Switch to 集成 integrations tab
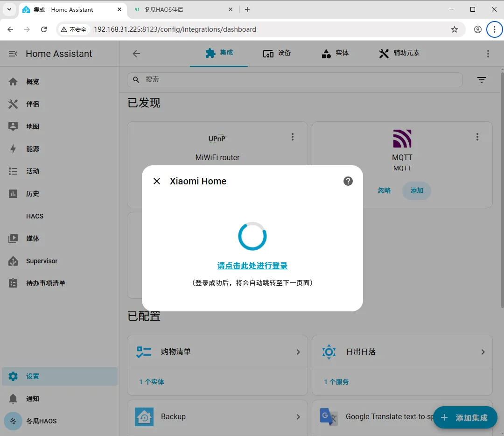Viewport: 504px width, 436px height. pos(219,53)
